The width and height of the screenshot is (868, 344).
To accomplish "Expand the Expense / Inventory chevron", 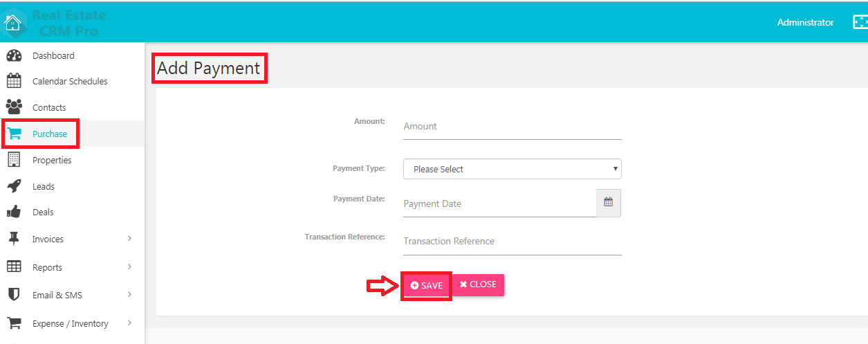I will tap(129, 323).
